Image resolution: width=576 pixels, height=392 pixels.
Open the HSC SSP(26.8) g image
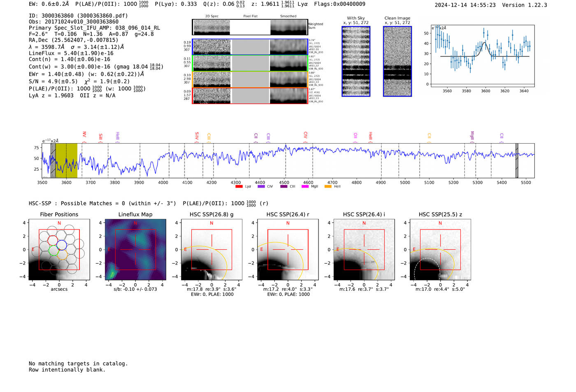click(x=211, y=250)
